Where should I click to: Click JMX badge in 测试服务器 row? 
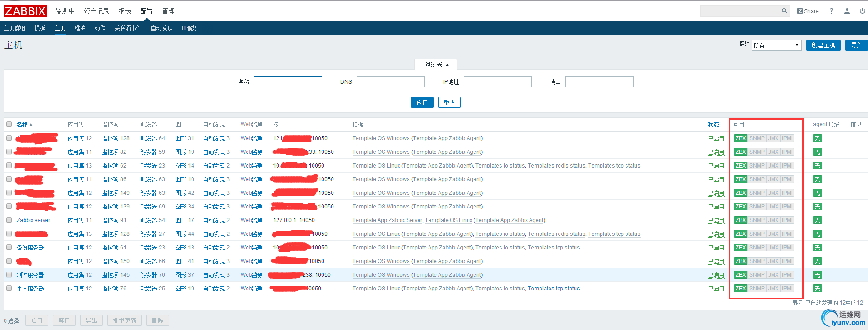pyautogui.click(x=773, y=275)
